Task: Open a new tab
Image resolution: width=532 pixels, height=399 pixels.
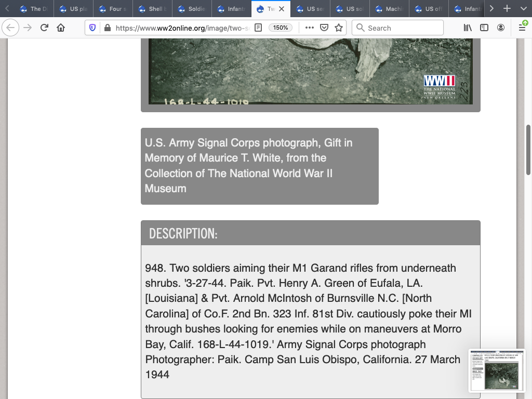Action: click(507, 9)
